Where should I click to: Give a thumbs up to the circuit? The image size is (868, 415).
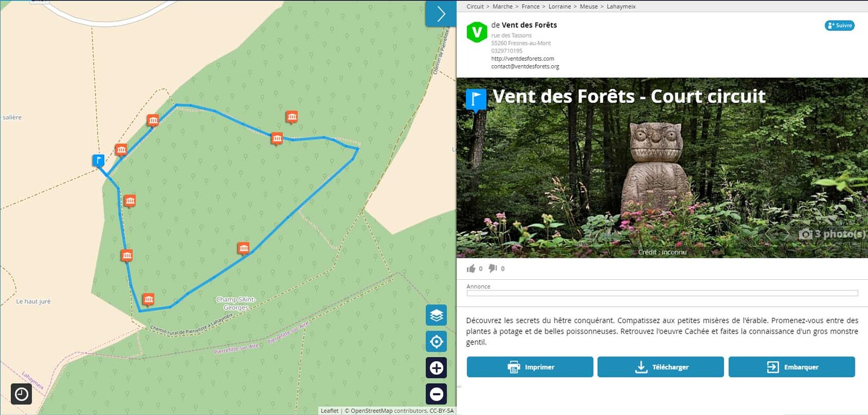coord(471,268)
